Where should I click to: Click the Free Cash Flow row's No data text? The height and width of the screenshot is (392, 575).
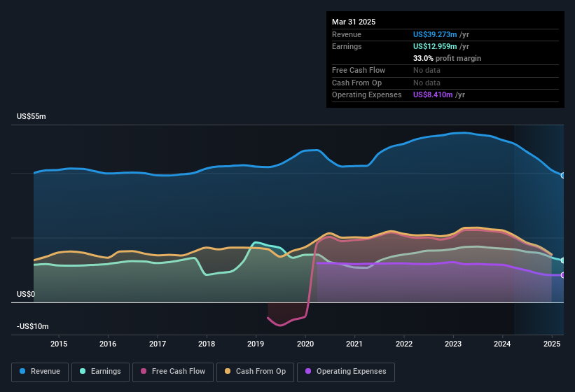[x=427, y=70]
